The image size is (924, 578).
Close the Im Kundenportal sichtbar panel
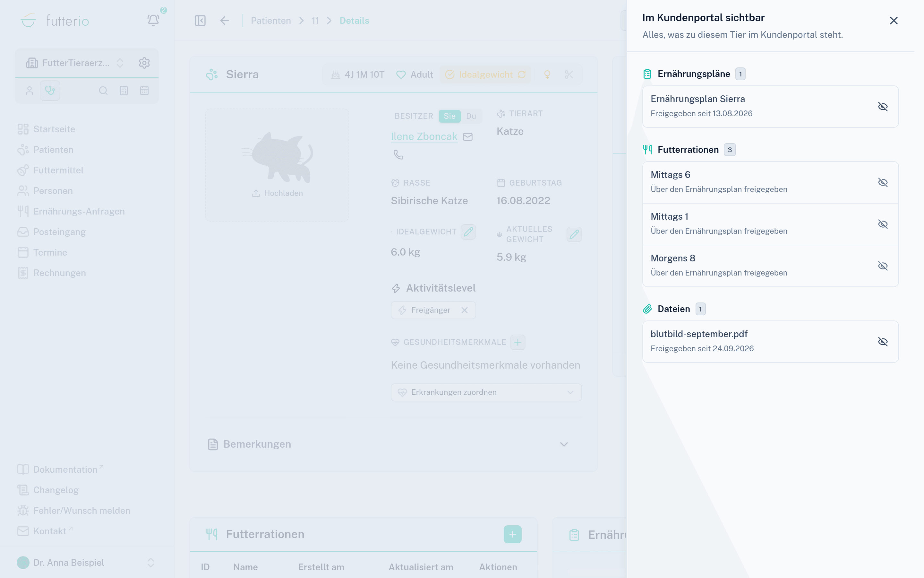pos(894,21)
